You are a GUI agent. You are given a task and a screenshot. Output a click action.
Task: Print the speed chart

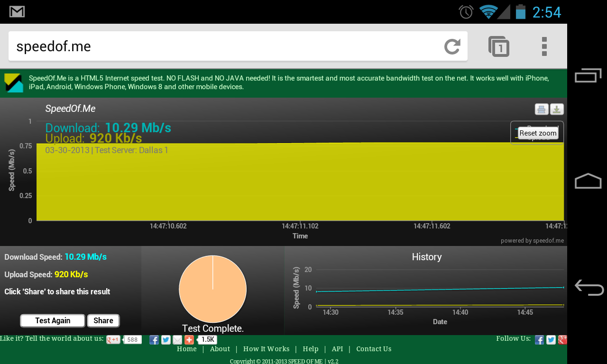[x=542, y=109]
